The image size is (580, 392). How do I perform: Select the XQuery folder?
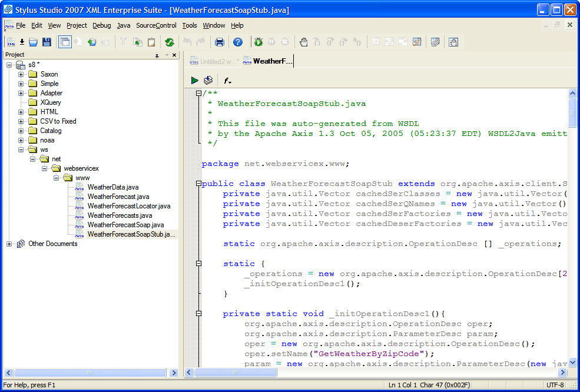point(51,102)
